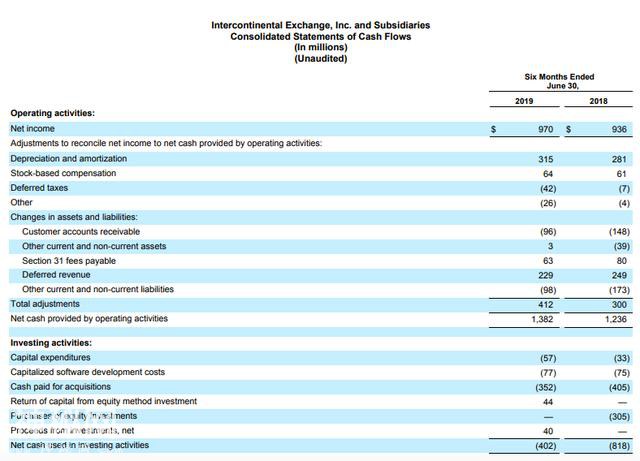This screenshot has width=640, height=461.
Task: Click the 2018 column header
Action: (598, 101)
